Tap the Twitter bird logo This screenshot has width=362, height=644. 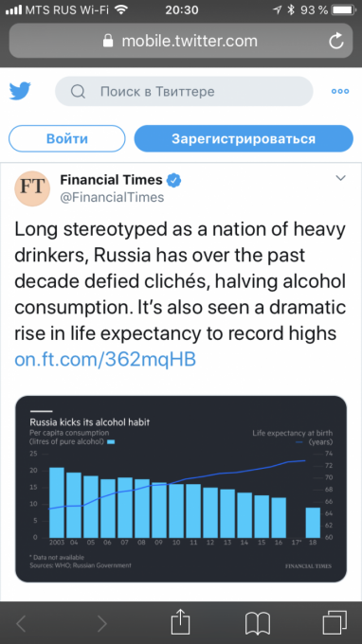pos(20,91)
